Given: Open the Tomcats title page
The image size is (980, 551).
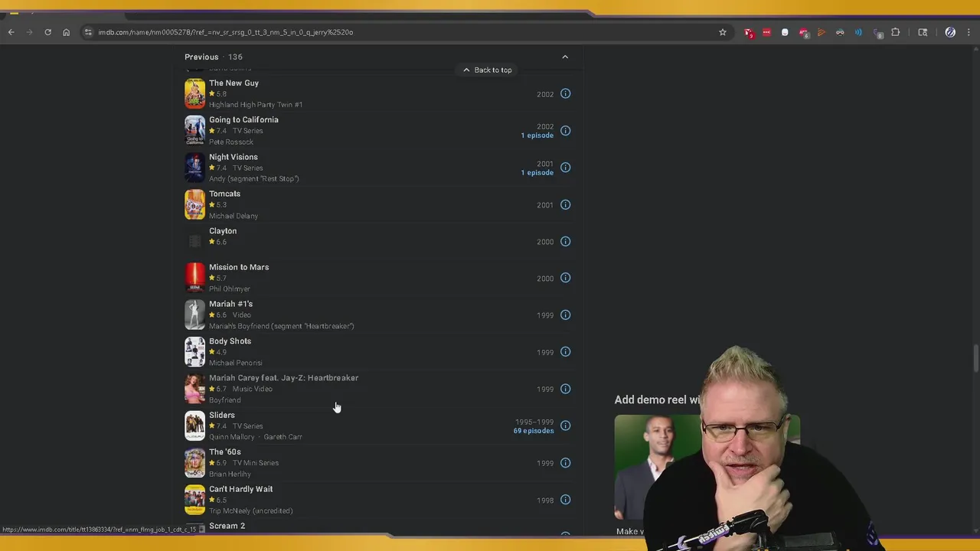Looking at the screenshot, I should coord(224,194).
